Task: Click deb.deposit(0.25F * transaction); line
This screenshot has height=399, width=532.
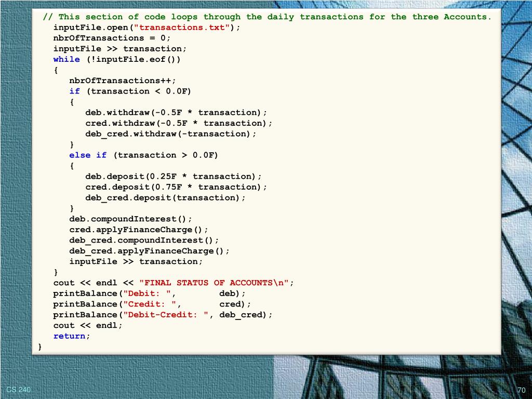Action: point(174,177)
